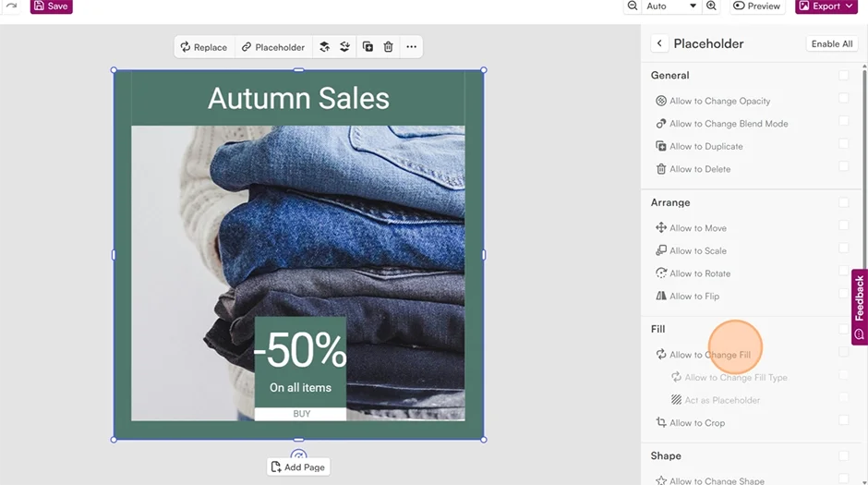This screenshot has height=485, width=868.
Task: Enable Allow to Crop checkbox
Action: 844,420
